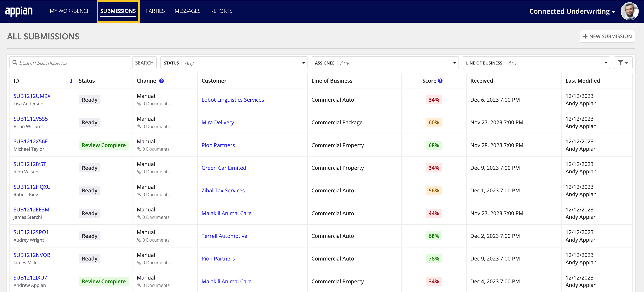Toggle the sort arrow on the ID column
The width and height of the screenshot is (644, 292).
71,81
